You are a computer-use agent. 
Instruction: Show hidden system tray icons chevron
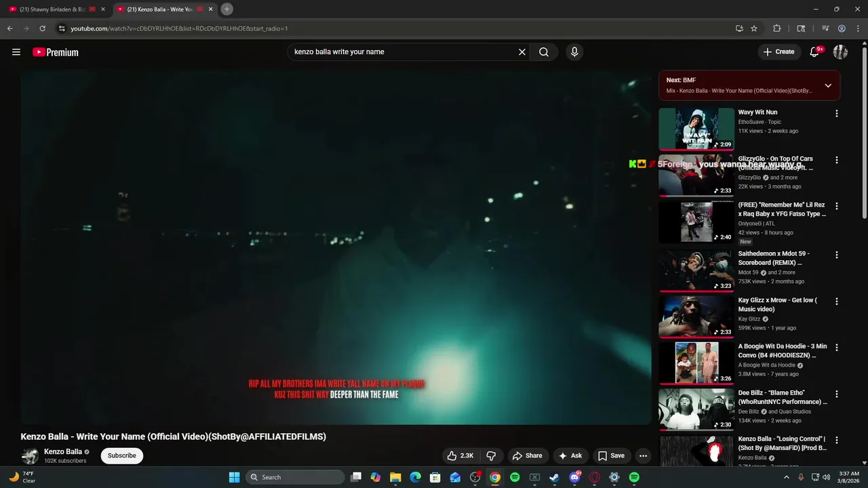click(787, 477)
